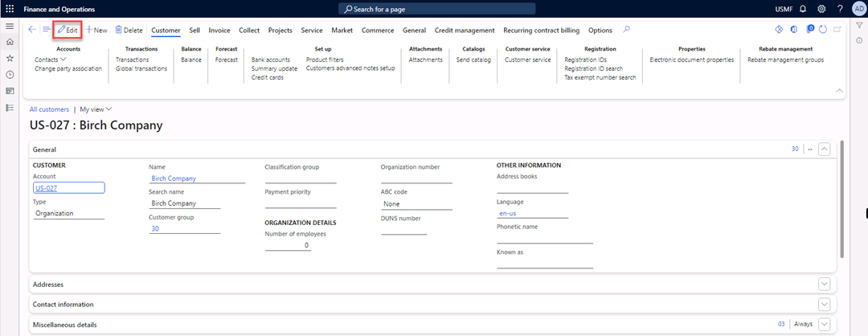Click Change party association
This screenshot has width=868, height=336.
click(x=68, y=68)
